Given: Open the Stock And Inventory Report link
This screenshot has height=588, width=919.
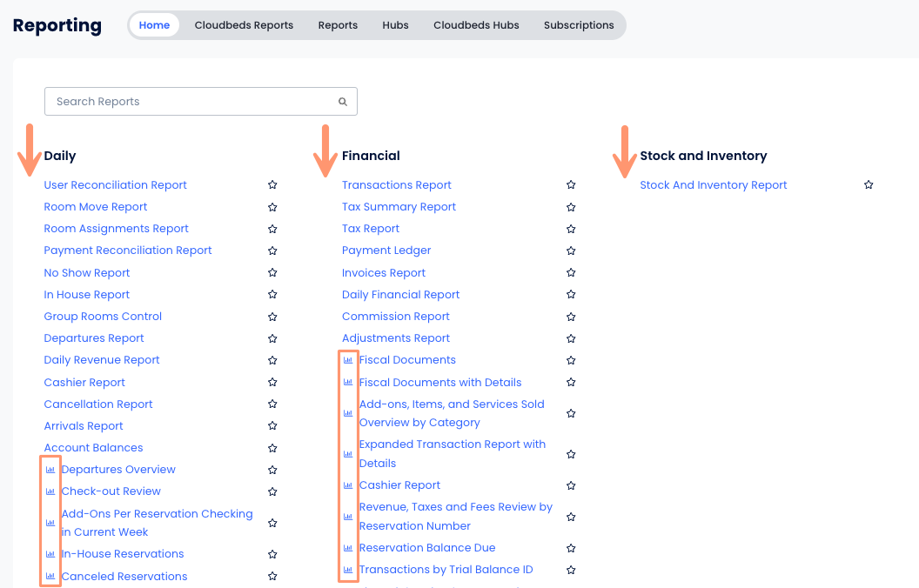Looking at the screenshot, I should 713,185.
